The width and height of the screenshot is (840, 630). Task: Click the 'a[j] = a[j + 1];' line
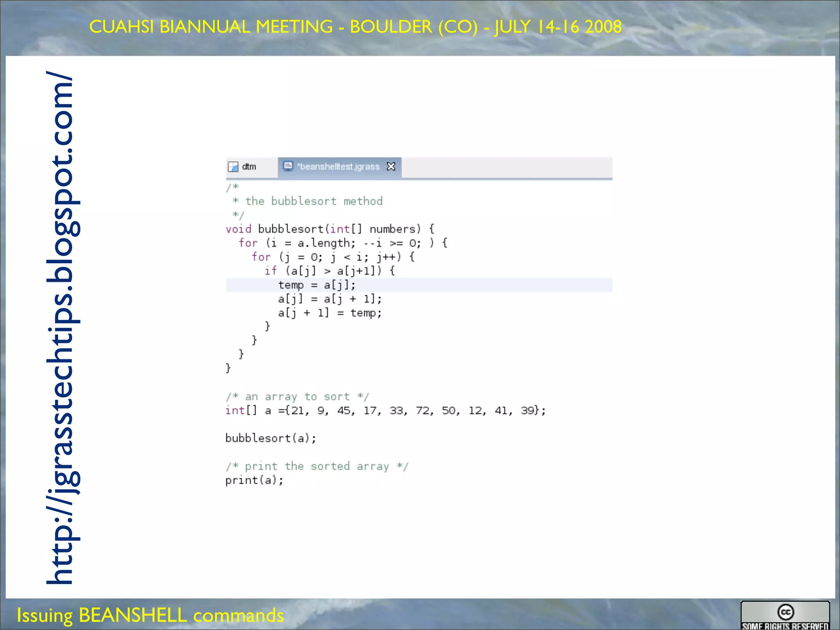(x=329, y=299)
